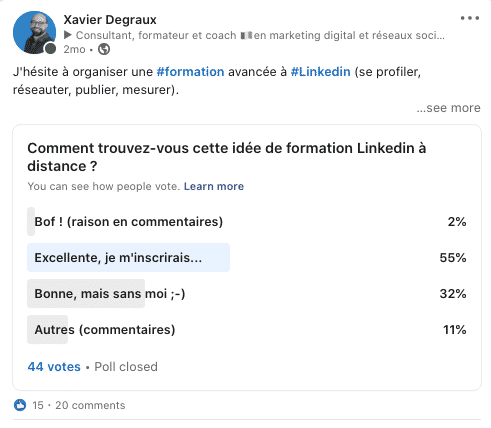Viewport: 491px width, 428px height.
Task: Click the flag emoji in headline
Action: tap(246, 35)
